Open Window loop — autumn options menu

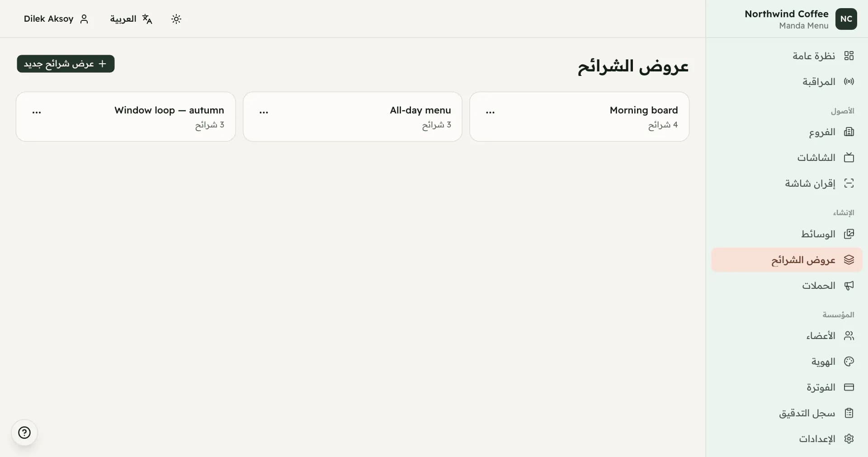click(x=37, y=112)
